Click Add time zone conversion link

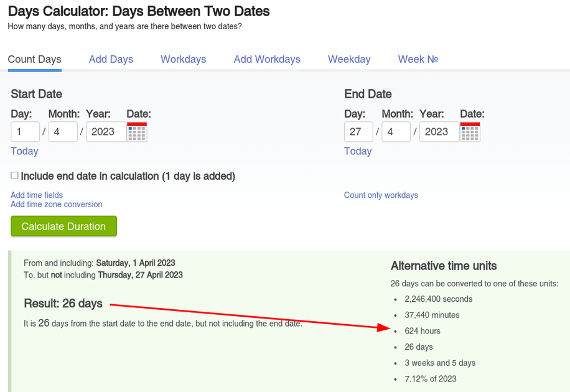56,204
